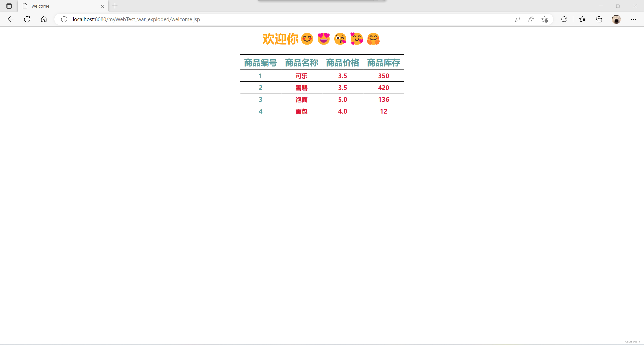Close the welcome tab
This screenshot has width=644, height=345.
(102, 6)
